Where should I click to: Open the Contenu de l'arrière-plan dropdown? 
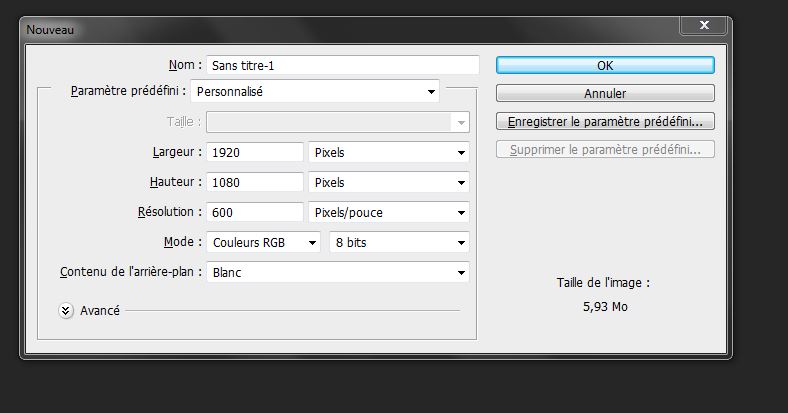(337, 272)
